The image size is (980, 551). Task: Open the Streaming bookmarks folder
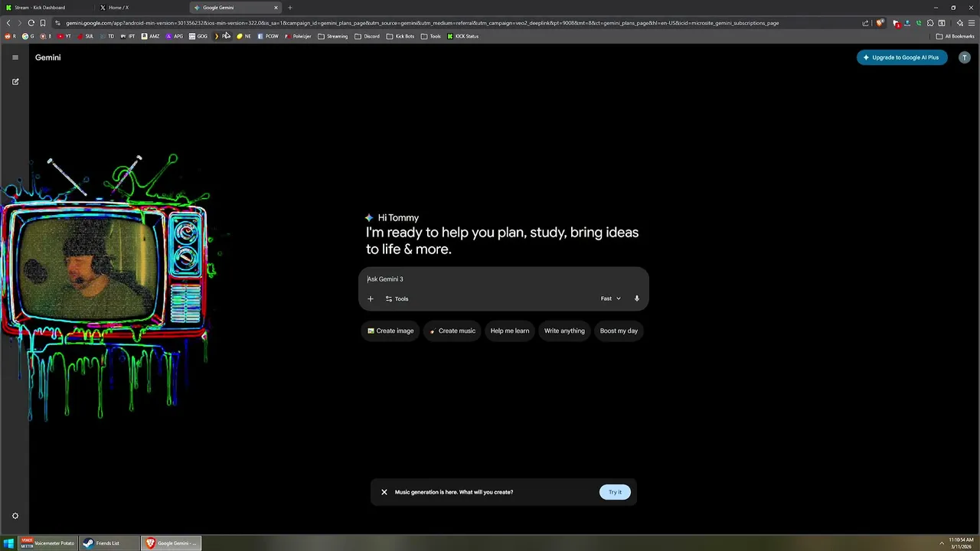(x=333, y=36)
